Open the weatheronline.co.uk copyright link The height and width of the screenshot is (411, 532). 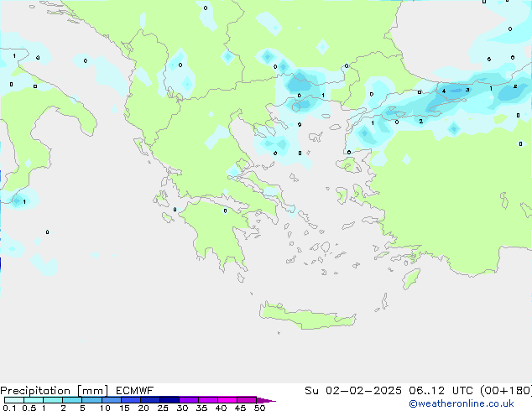461,403
